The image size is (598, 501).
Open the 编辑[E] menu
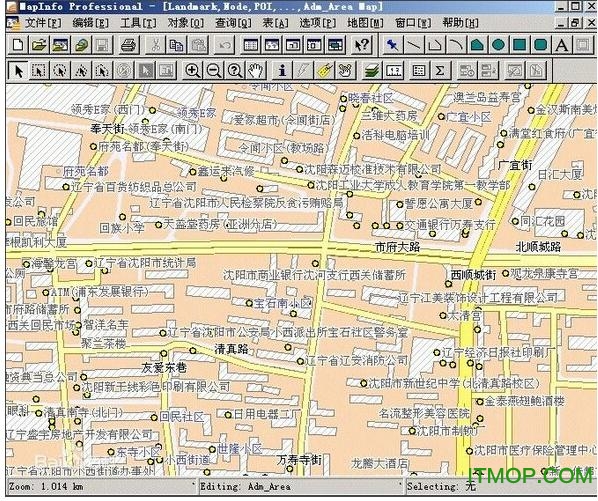91,23
